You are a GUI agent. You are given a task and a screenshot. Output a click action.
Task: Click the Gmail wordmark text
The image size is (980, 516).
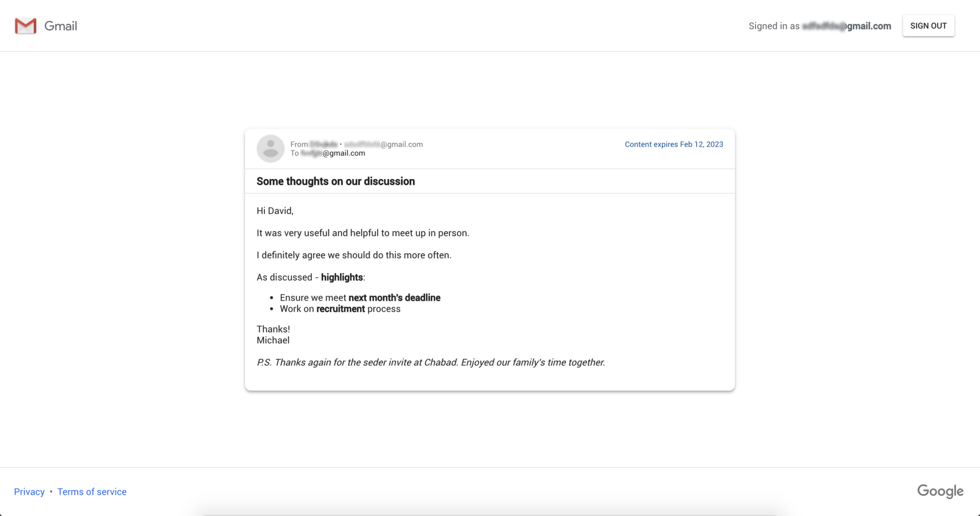coord(61,26)
